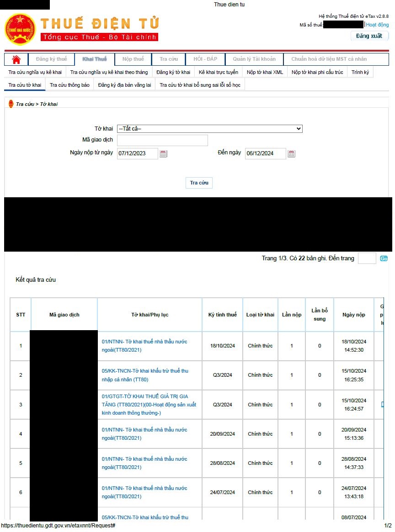Image resolution: width=395 pixels, height=532 pixels.
Task: Click the red Home icon tab
Action: 16,59
